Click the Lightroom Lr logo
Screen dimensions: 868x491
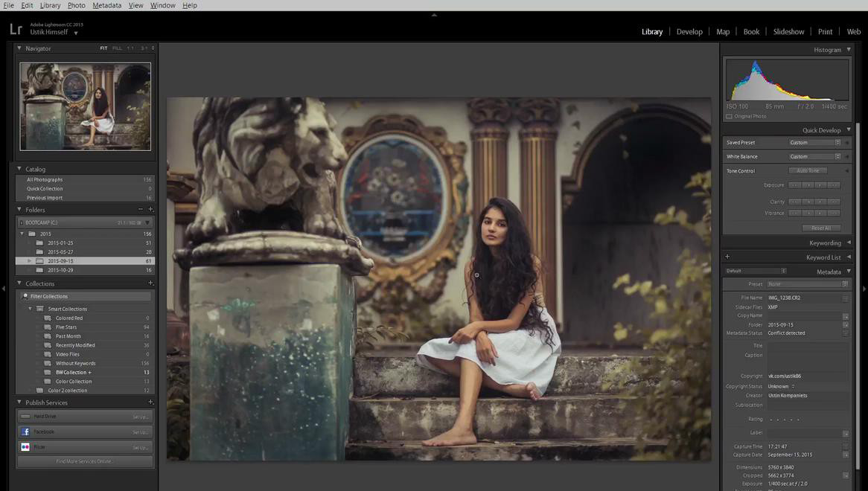click(x=16, y=30)
